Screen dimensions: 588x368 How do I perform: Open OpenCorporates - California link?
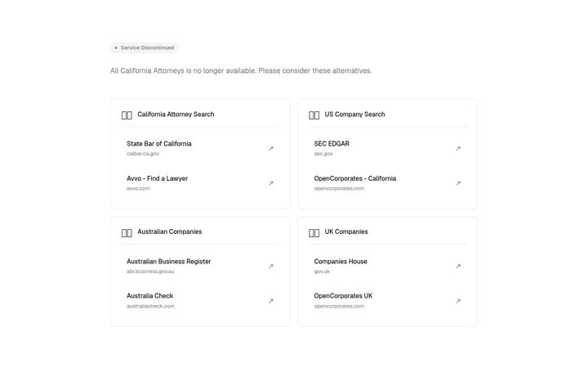coord(387,183)
